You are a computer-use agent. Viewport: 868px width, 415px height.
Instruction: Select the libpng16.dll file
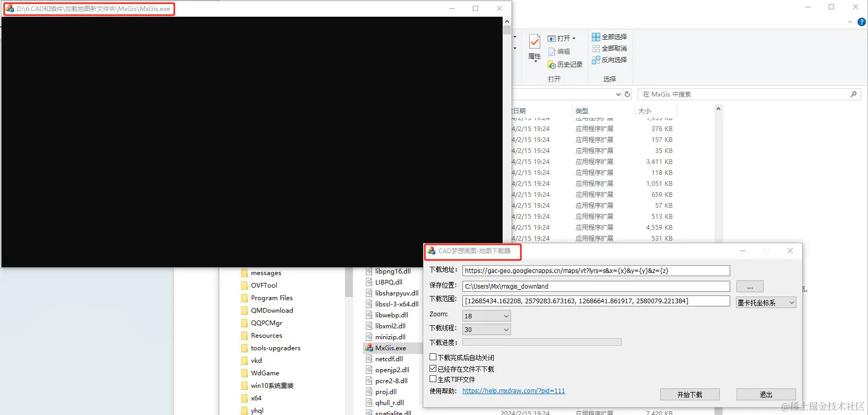click(x=393, y=271)
